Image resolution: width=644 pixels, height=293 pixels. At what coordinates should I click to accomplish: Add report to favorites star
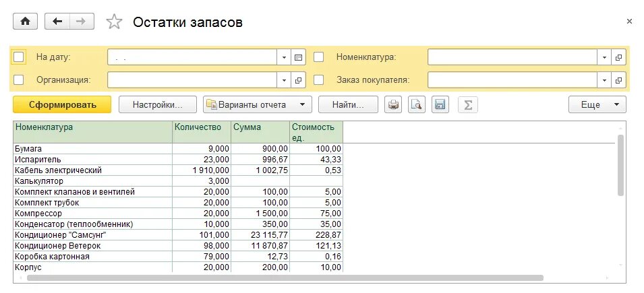pyautogui.click(x=114, y=22)
